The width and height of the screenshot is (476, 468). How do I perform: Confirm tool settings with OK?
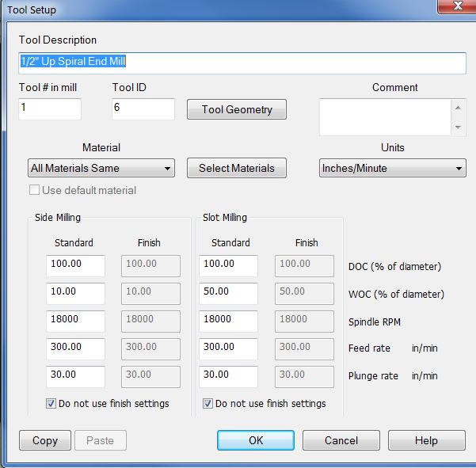[x=256, y=440]
